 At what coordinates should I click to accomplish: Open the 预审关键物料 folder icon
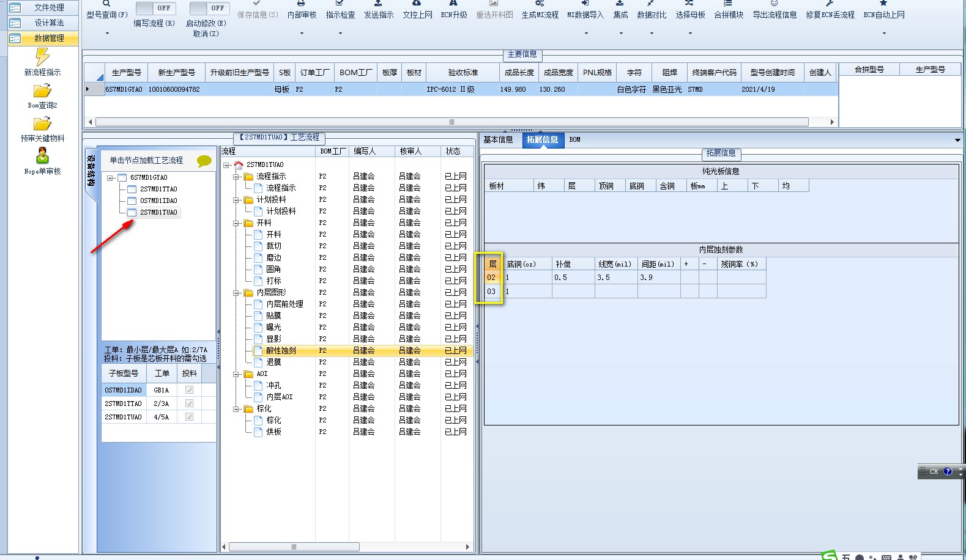42,124
